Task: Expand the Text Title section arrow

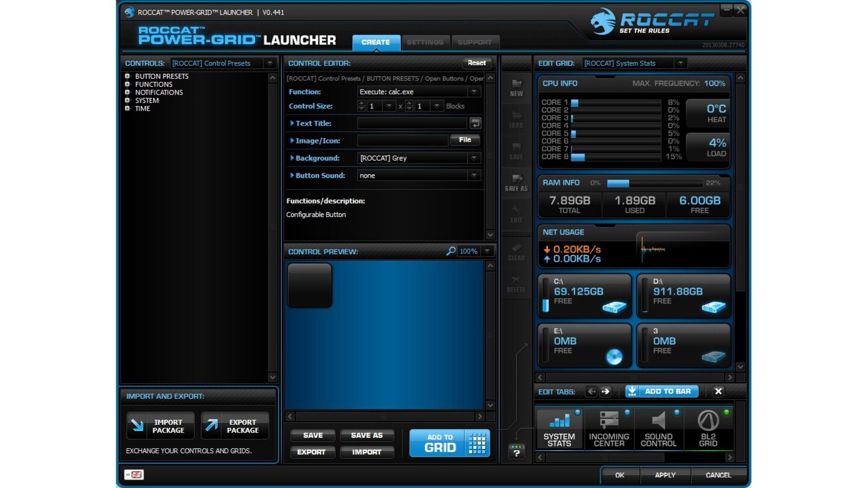Action: pos(292,123)
